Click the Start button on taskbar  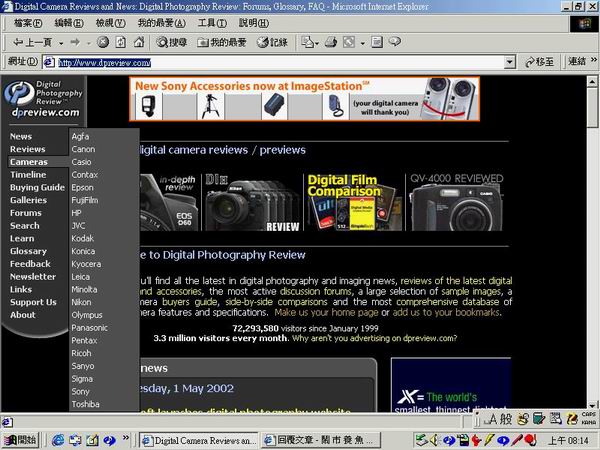click(x=20, y=440)
